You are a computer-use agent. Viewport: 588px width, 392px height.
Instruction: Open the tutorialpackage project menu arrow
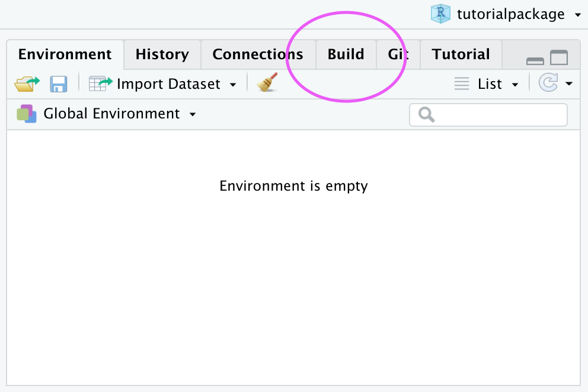pos(578,15)
